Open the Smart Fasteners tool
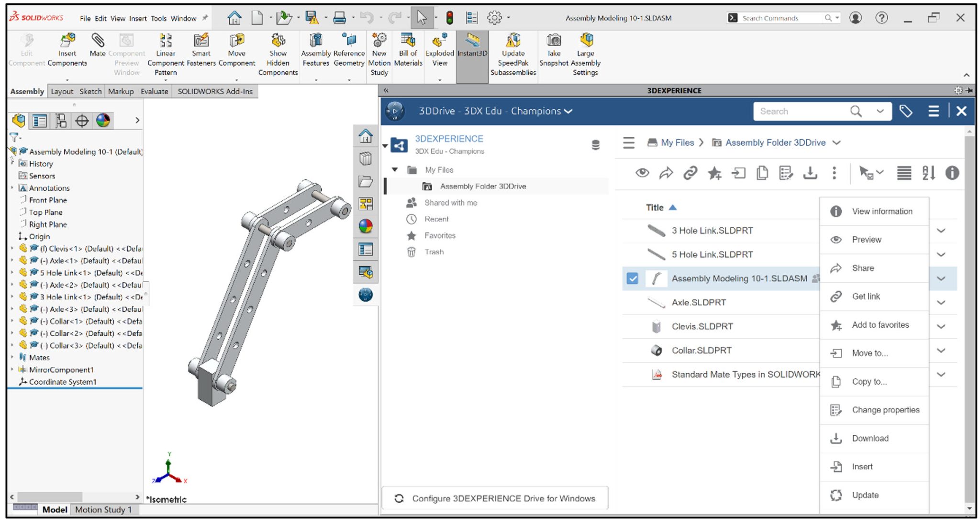 coord(200,48)
